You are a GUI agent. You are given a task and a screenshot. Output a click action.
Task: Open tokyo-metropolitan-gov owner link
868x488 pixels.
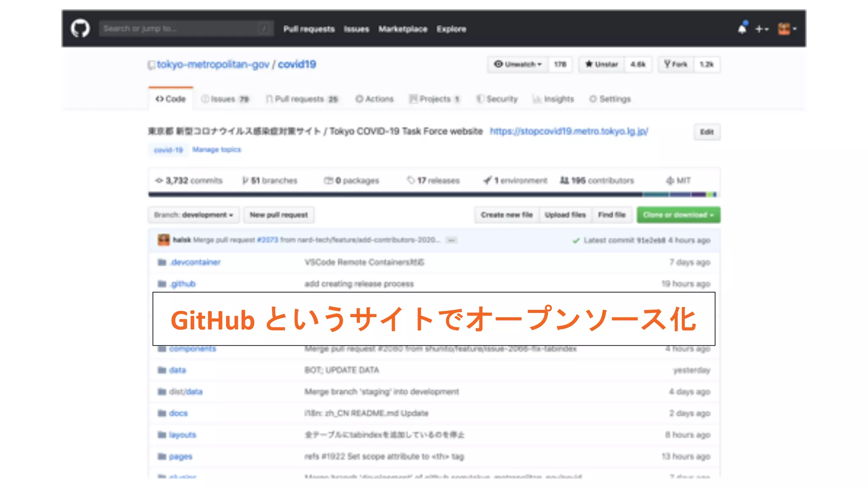coord(213,64)
